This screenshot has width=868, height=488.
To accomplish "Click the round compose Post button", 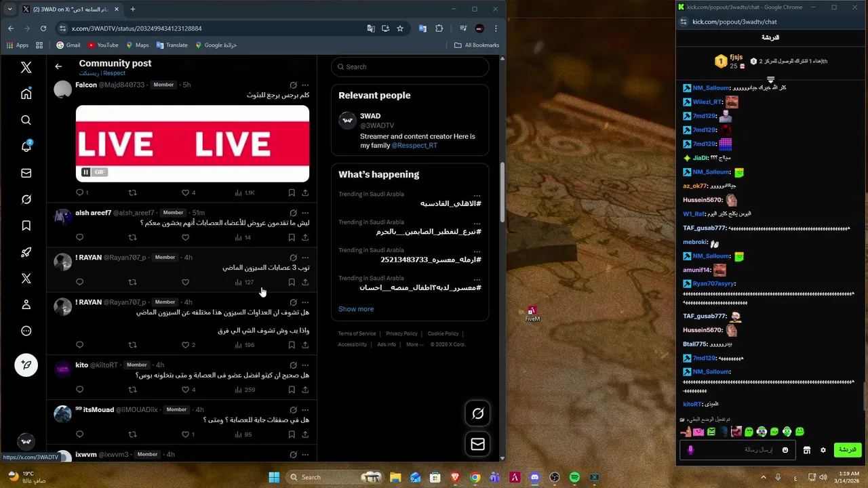I will tap(26, 365).
